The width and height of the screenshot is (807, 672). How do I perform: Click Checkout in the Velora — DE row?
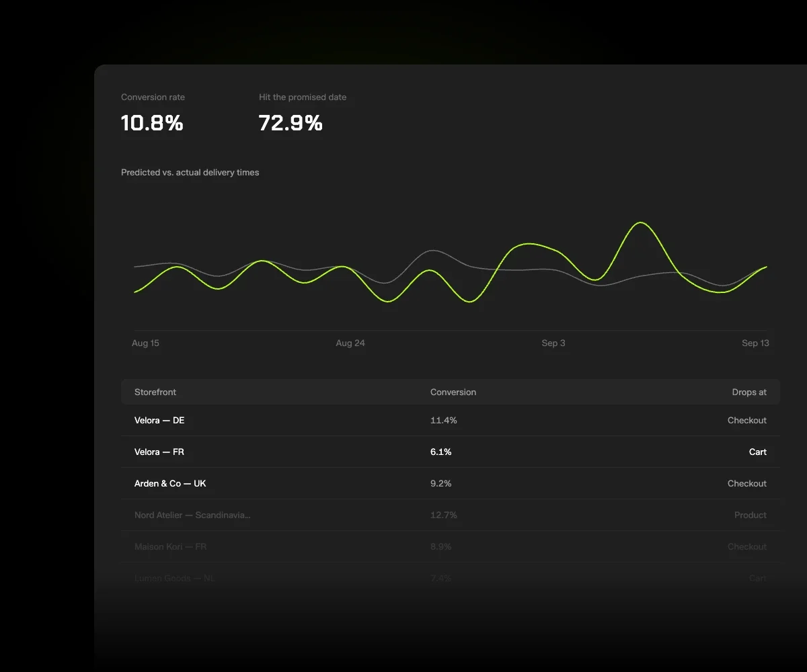tap(747, 421)
